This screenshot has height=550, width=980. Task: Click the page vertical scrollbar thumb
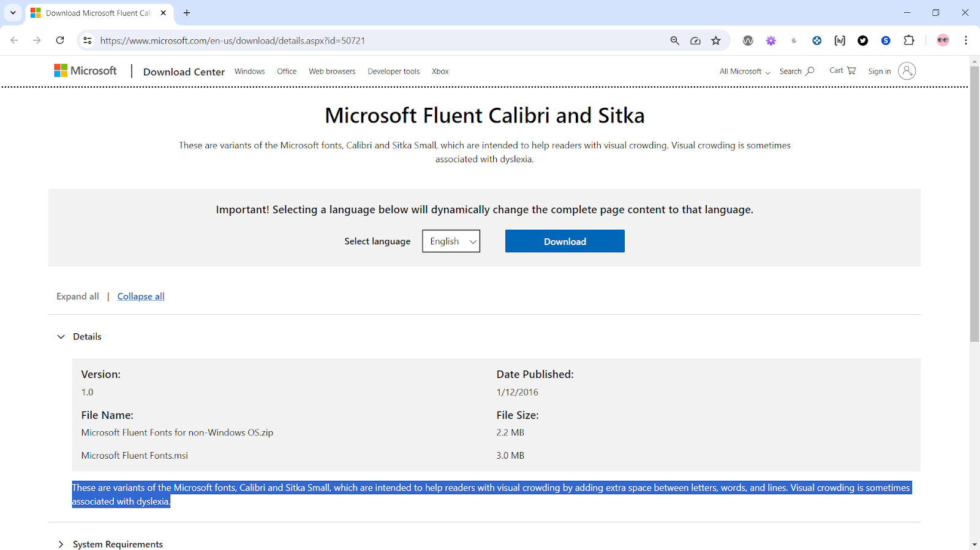coord(974,204)
